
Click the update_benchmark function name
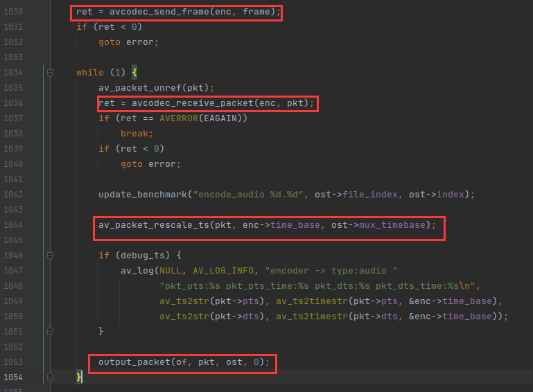[141, 195]
